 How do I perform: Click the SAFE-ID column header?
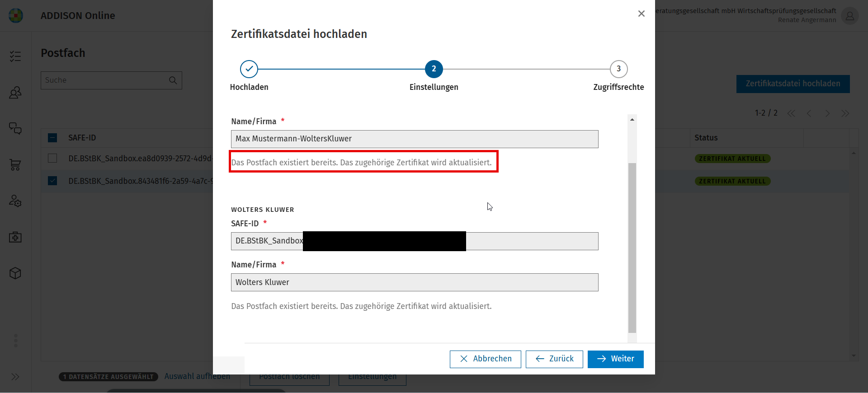82,138
